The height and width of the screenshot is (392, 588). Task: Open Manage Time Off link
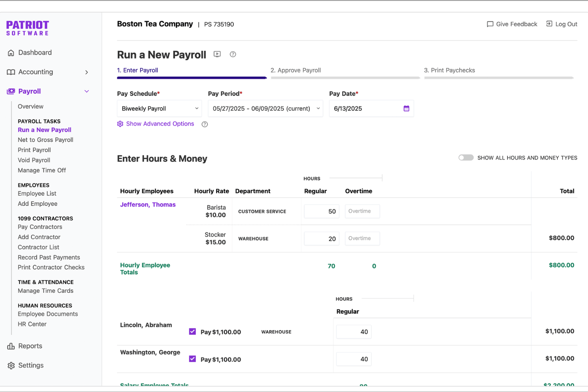click(42, 170)
